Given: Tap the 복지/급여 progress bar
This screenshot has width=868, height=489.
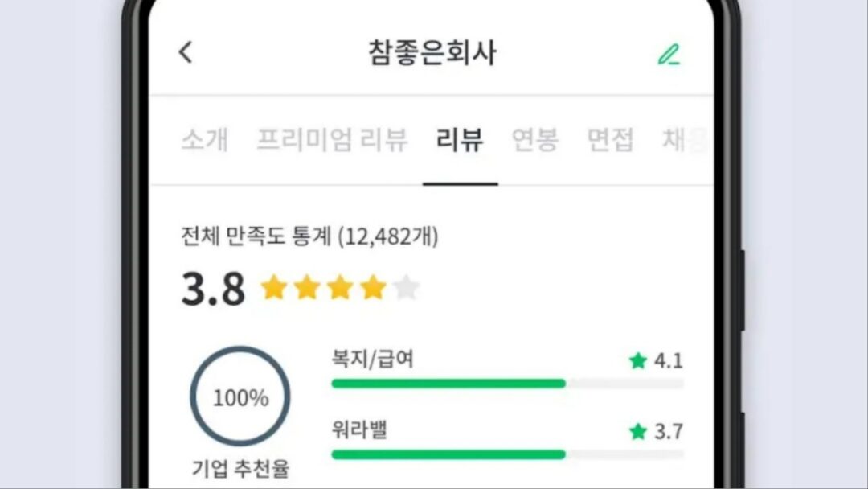Looking at the screenshot, I should 507,384.
